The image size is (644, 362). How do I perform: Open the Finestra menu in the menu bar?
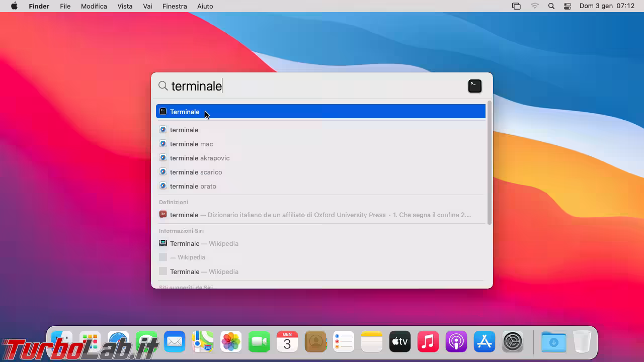coord(175,6)
